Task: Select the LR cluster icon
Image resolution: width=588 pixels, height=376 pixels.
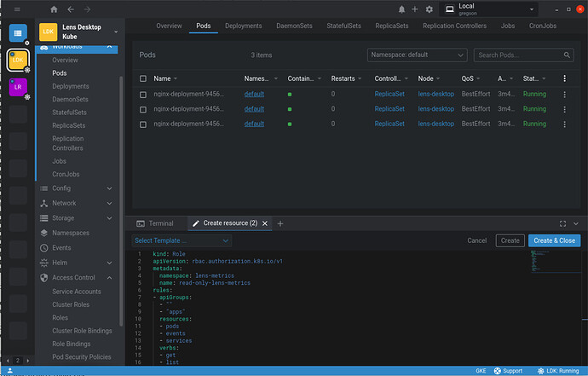Action: pos(18,88)
